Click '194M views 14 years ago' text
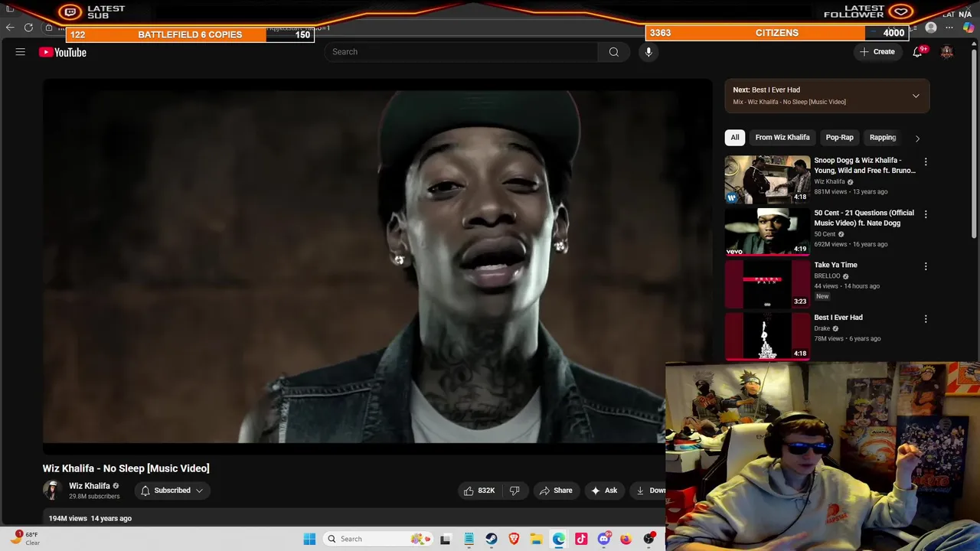This screenshot has height=551, width=980. (90, 518)
